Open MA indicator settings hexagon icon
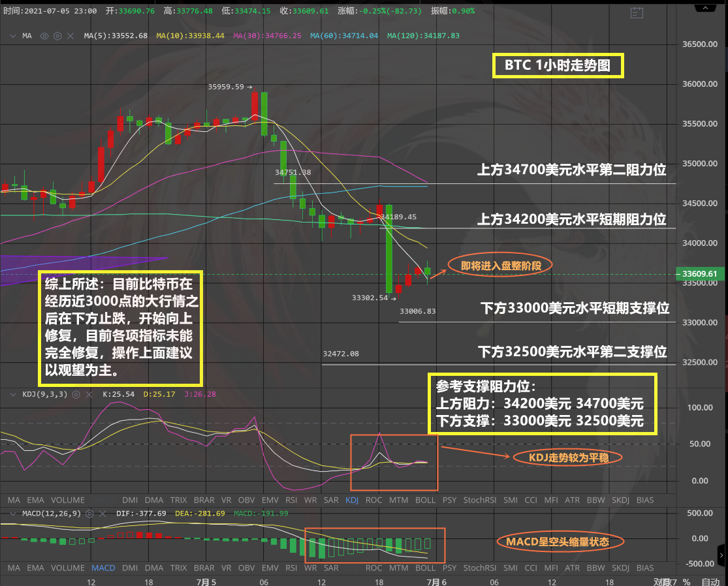This screenshot has width=728, height=586. point(57,36)
